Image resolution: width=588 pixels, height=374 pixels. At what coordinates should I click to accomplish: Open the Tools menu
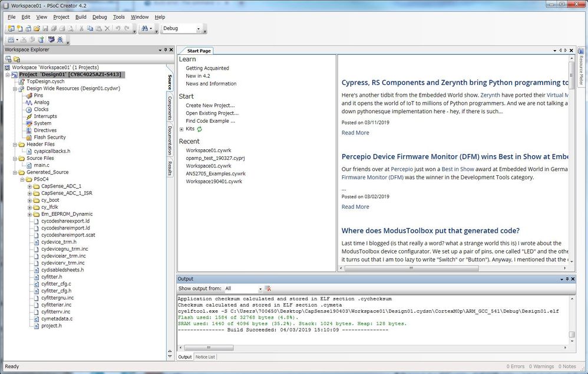119,17
